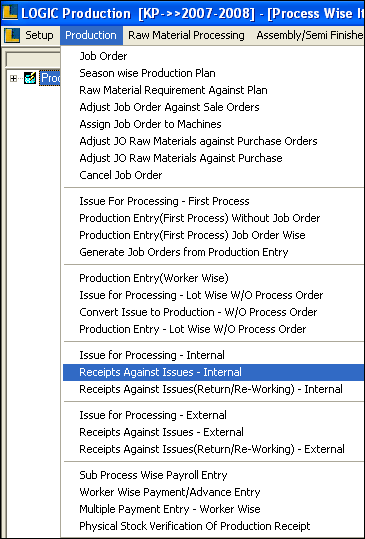Expand the tree node plus sign
The width and height of the screenshot is (365, 539).
pyautogui.click(x=13, y=79)
